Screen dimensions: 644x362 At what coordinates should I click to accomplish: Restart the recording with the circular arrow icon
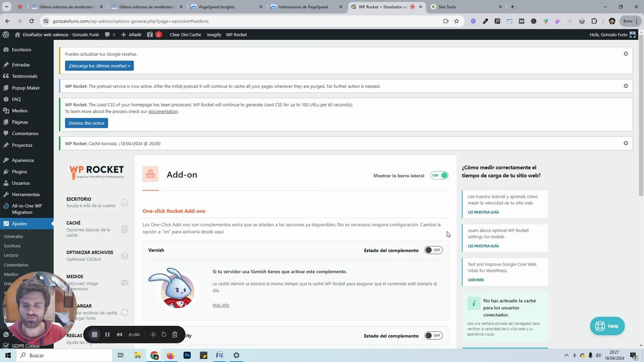click(x=164, y=334)
